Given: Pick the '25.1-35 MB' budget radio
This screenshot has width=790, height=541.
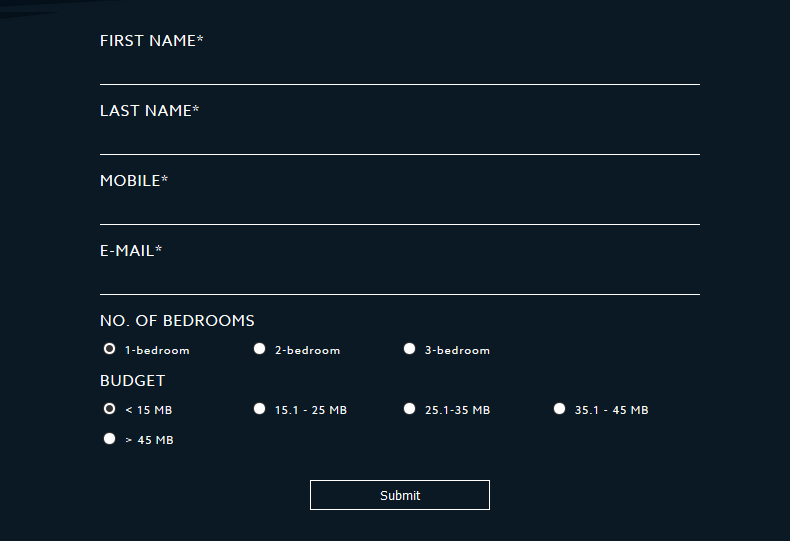Looking at the screenshot, I should (x=410, y=409).
